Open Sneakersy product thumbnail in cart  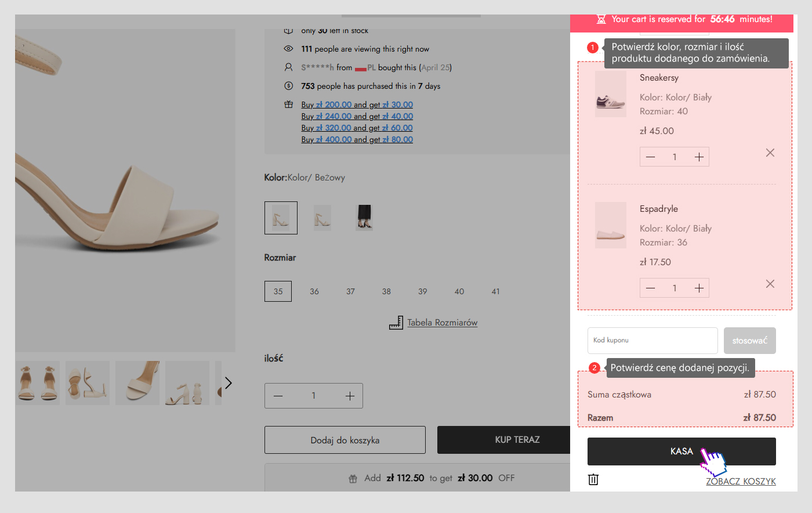610,95
